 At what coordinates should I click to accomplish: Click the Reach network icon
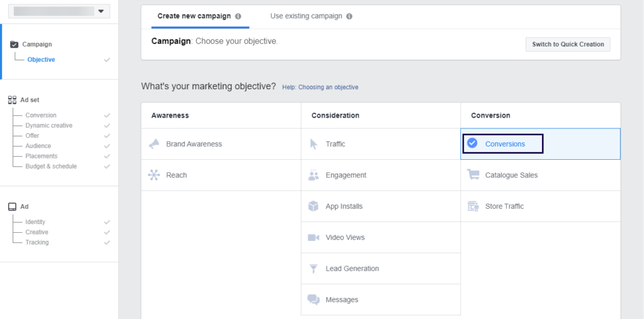154,176
